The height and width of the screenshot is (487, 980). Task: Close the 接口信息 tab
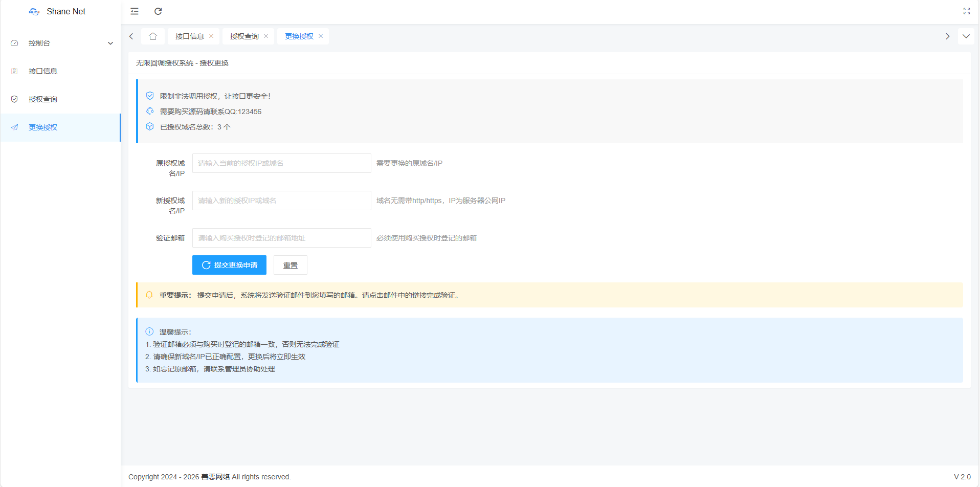pos(211,36)
